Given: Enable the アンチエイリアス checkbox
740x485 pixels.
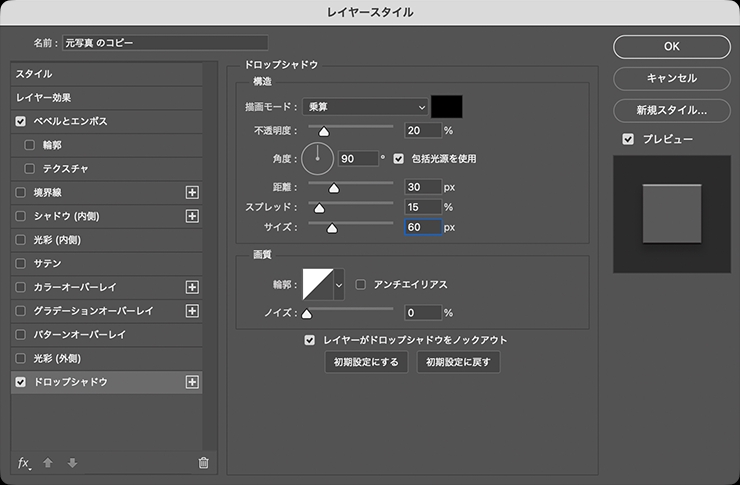Looking at the screenshot, I should click(362, 284).
